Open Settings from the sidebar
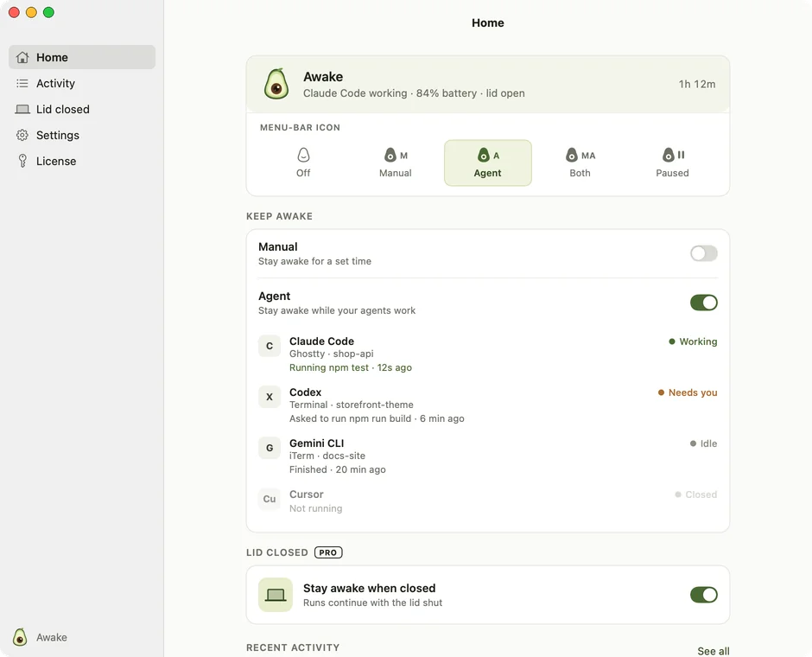This screenshot has width=812, height=657. click(82, 135)
